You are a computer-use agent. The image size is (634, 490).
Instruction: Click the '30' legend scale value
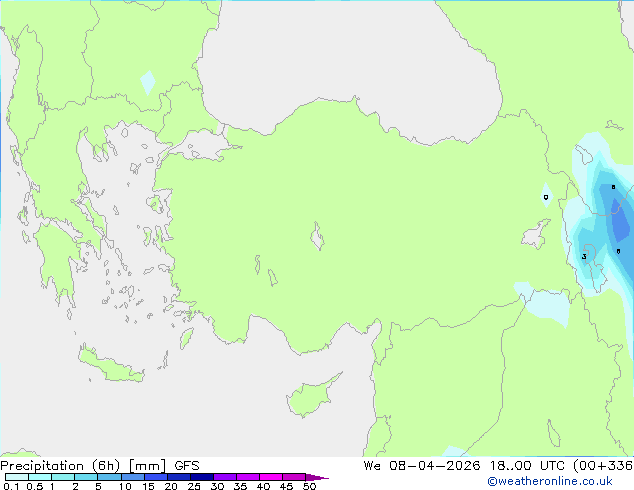pyautogui.click(x=217, y=486)
